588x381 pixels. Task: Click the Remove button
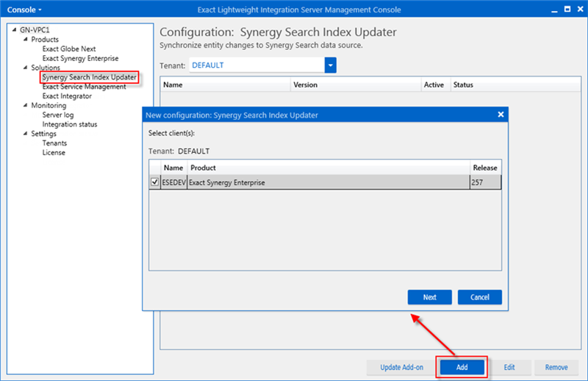[556, 367]
